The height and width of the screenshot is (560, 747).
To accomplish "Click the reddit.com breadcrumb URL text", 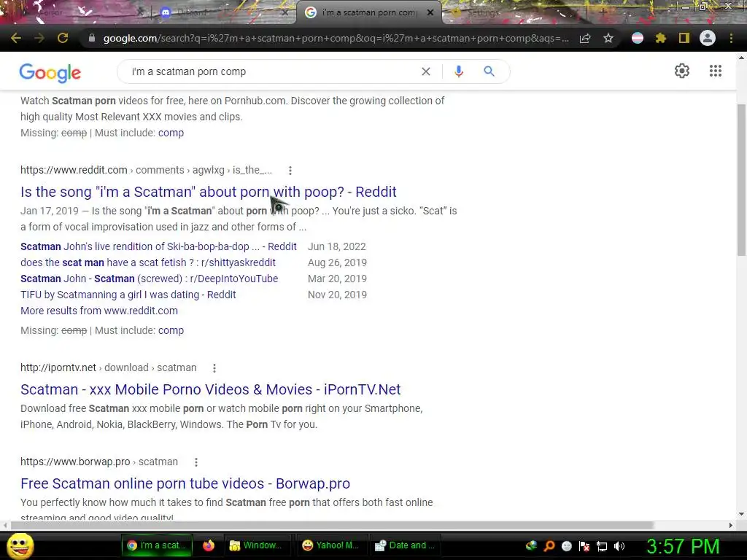I will [x=146, y=170].
